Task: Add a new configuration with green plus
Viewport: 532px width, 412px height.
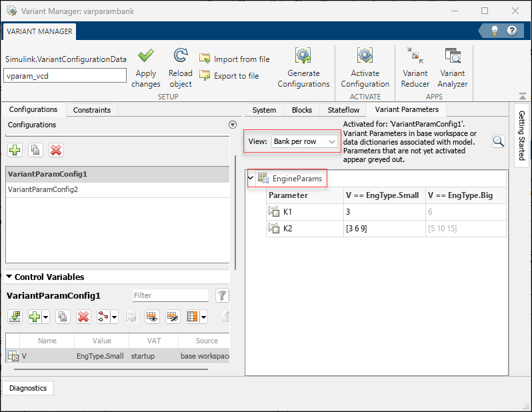Action: pyautogui.click(x=15, y=150)
